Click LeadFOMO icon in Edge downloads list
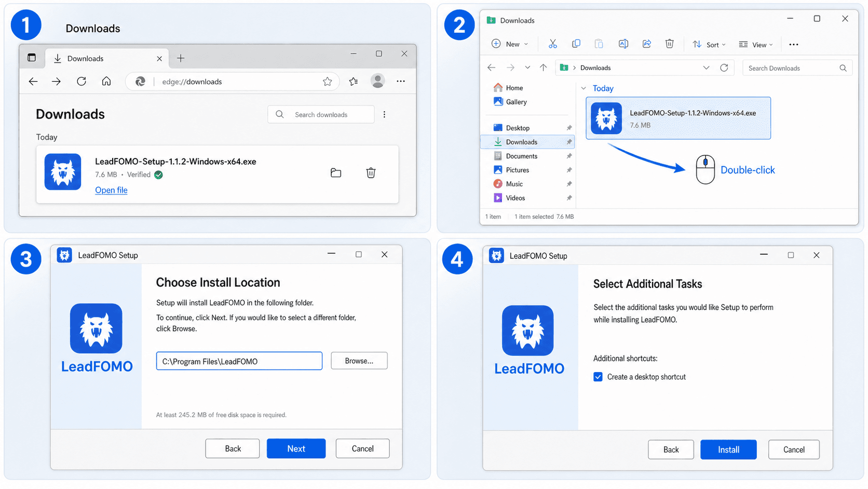Viewport: 868px width, 489px height. pyautogui.click(x=63, y=171)
